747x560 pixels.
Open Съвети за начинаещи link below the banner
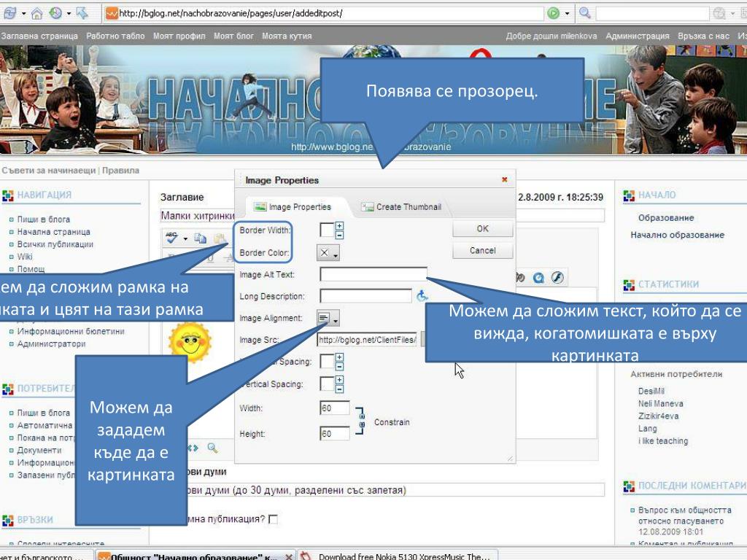coord(49,171)
